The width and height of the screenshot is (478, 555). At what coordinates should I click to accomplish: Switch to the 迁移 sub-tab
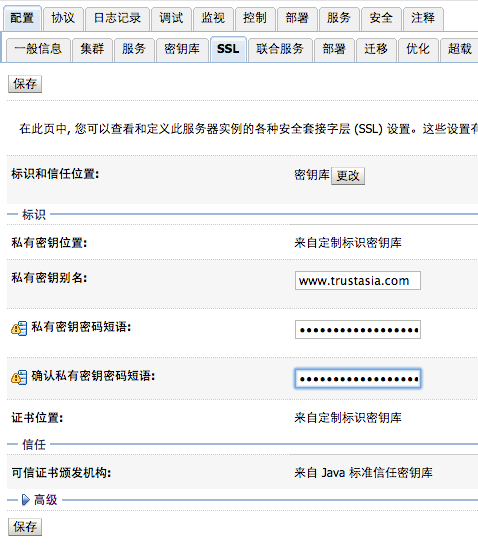376,50
